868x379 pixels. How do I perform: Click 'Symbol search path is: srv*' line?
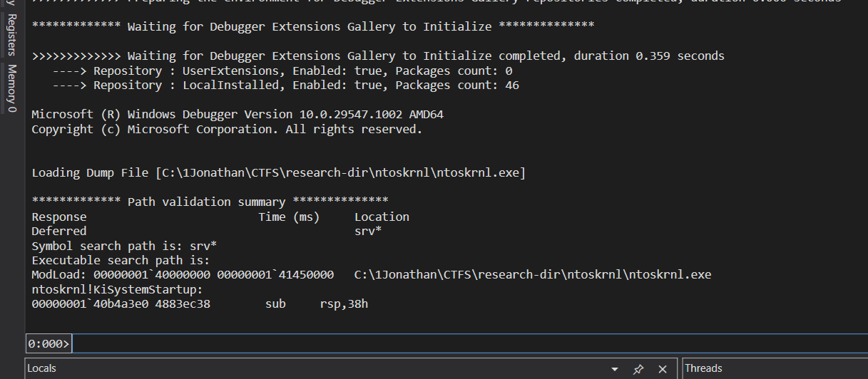(x=124, y=246)
